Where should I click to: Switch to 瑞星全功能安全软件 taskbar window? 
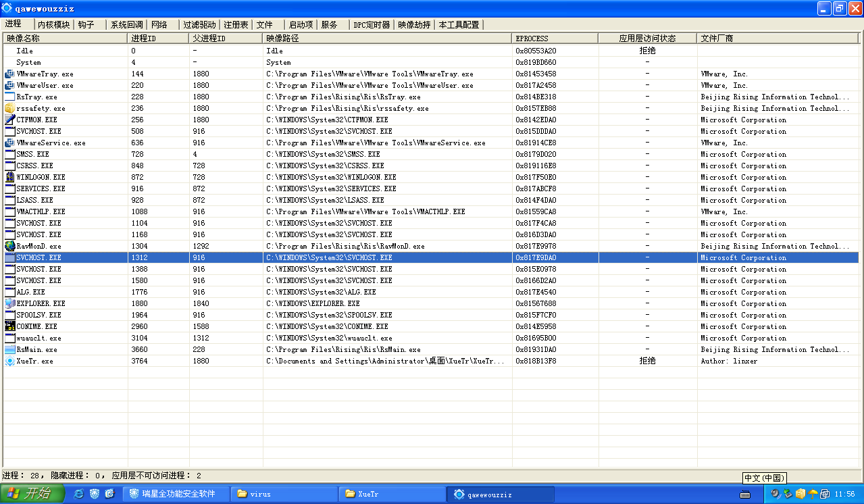[177, 494]
